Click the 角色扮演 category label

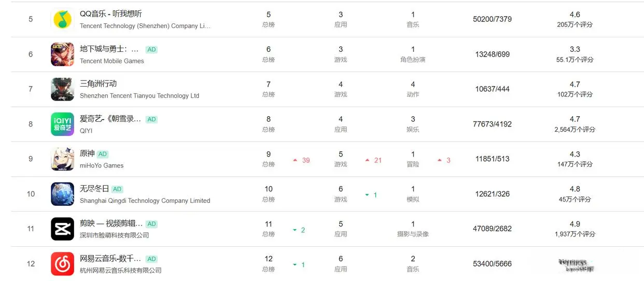(x=413, y=60)
